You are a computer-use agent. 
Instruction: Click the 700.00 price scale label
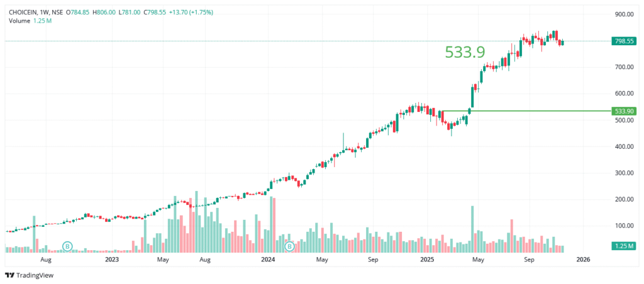(625, 67)
